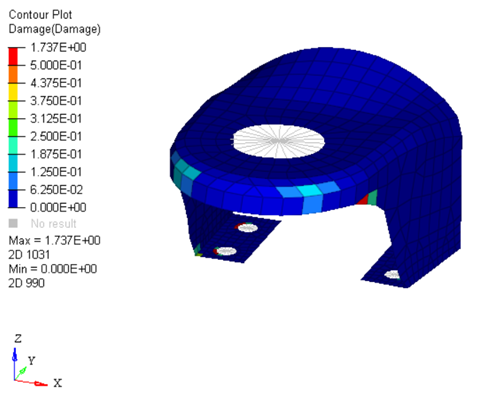Pick the red high-damage element on bracket

pos(363,199)
